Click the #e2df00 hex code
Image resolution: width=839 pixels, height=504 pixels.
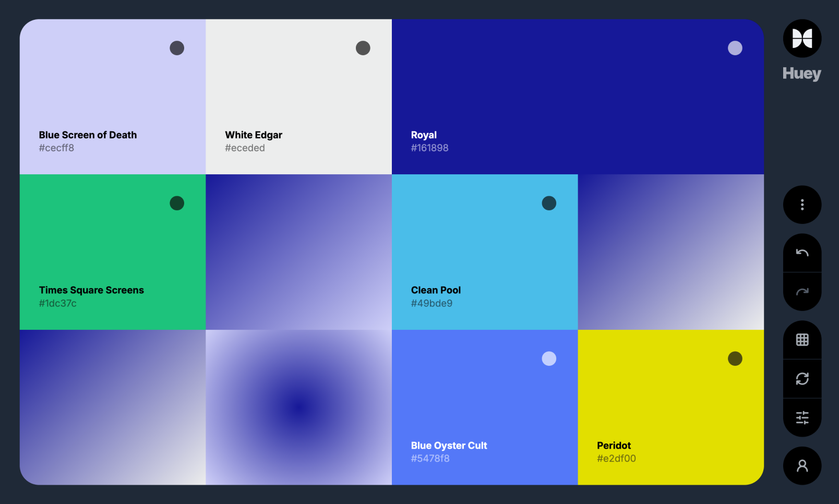pyautogui.click(x=616, y=459)
